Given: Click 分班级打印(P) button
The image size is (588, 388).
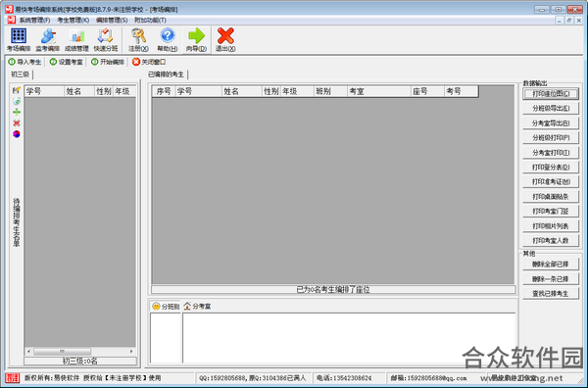Looking at the screenshot, I should tap(551, 137).
